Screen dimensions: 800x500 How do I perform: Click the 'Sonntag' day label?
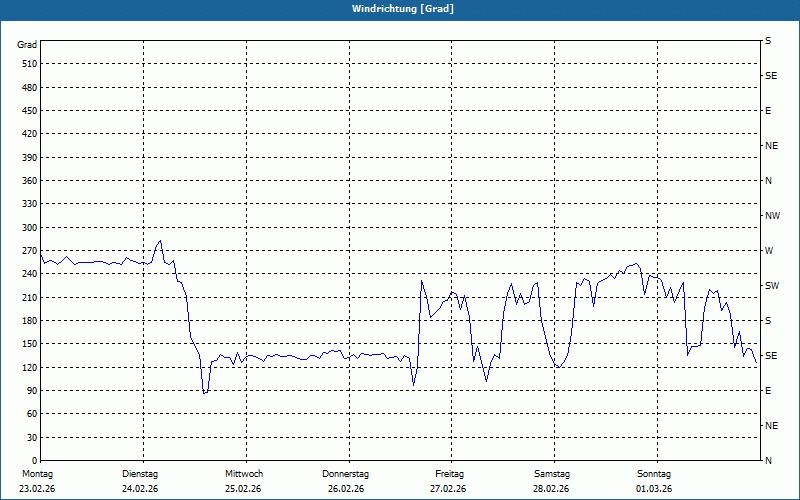[654, 474]
